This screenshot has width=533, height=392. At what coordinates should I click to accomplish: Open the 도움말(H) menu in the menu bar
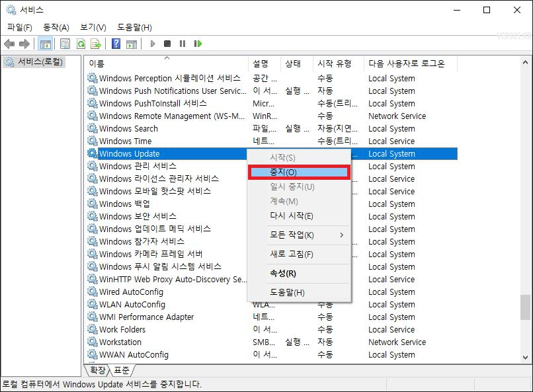134,27
